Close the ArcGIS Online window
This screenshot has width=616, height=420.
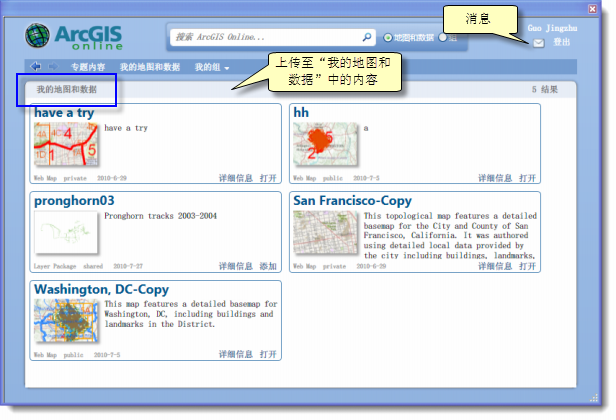(606, 8)
